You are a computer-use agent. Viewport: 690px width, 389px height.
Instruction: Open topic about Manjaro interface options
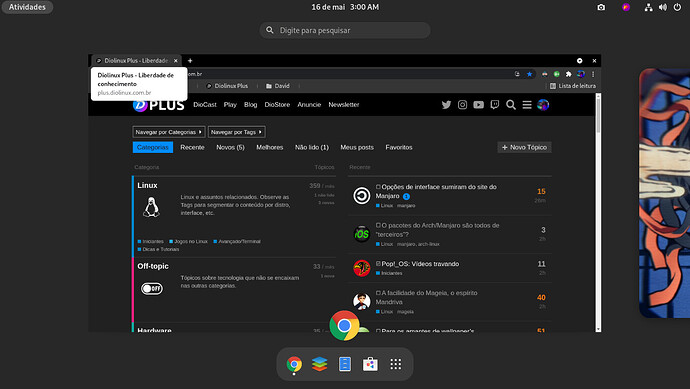click(436, 191)
